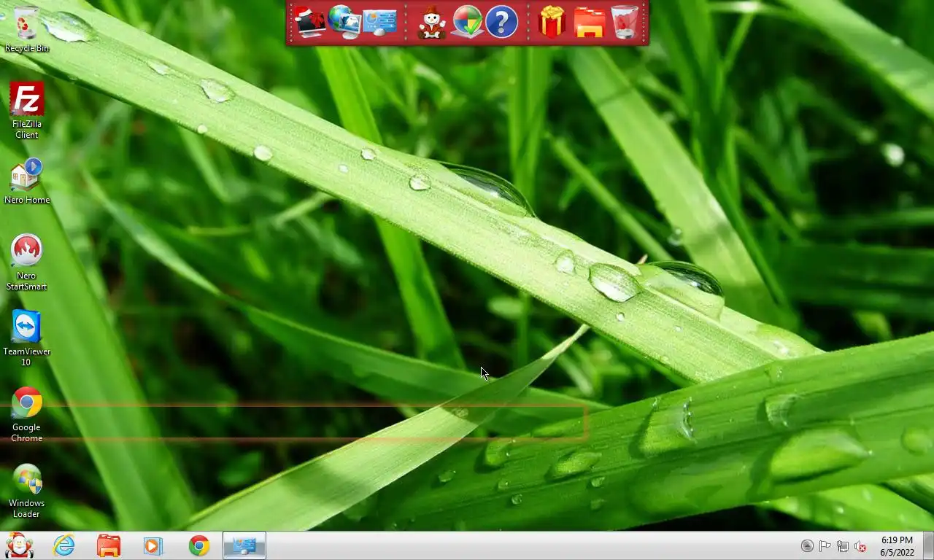934x560 pixels.
Task: Open the blue question mark help icon
Action: (501, 22)
